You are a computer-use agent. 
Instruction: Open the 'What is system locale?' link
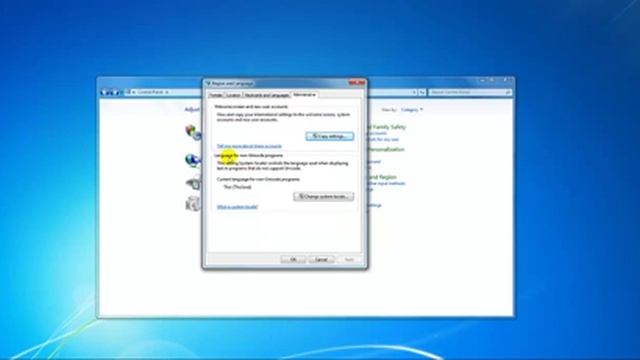(237, 207)
